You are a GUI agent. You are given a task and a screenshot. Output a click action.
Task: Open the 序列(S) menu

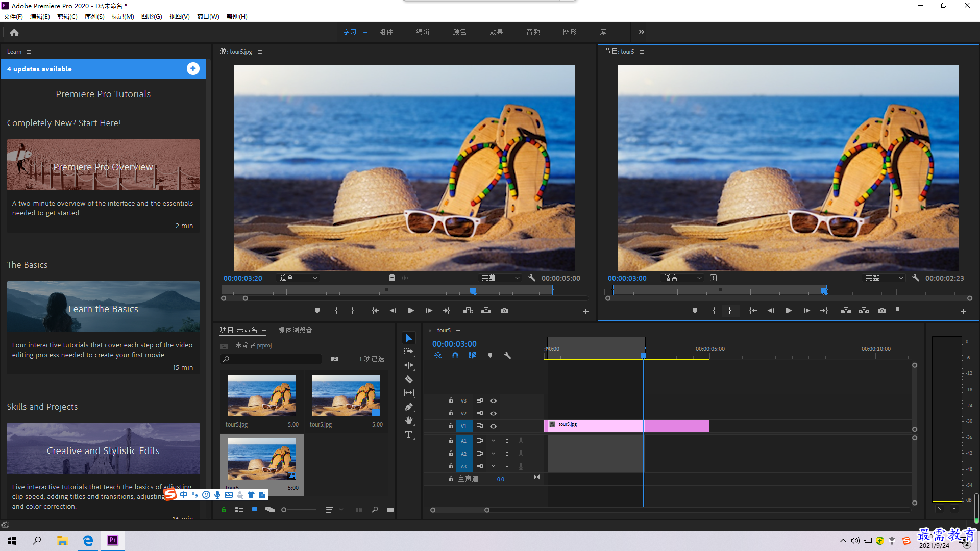point(94,16)
